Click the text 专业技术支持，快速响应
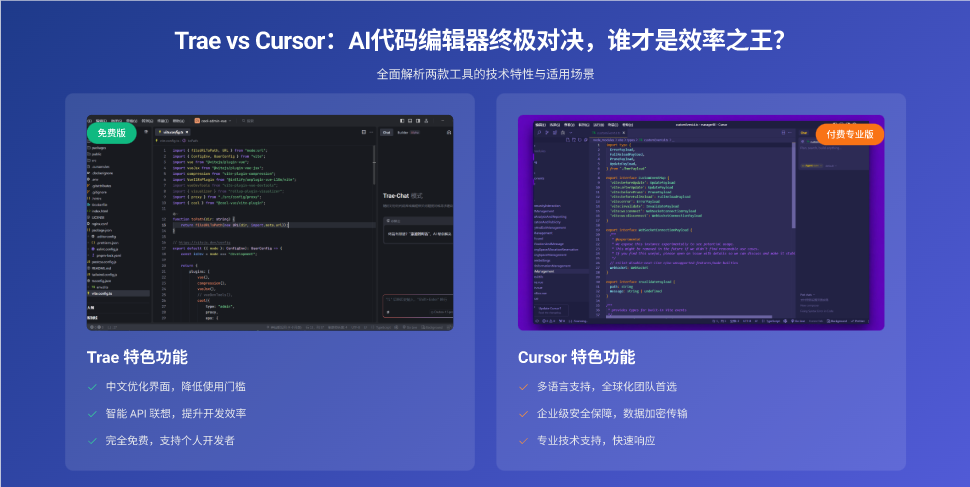This screenshot has width=970, height=487. click(x=596, y=441)
